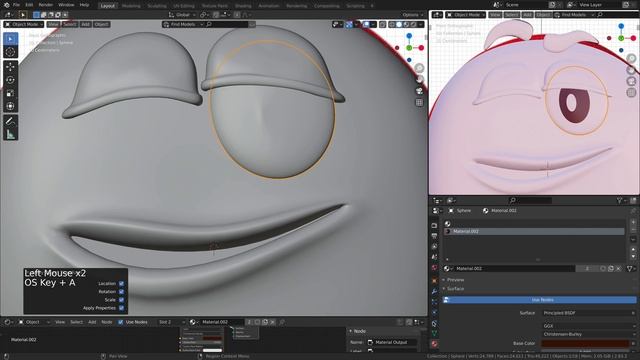
Task: Open Render properties tab icon
Action: (x=434, y=225)
